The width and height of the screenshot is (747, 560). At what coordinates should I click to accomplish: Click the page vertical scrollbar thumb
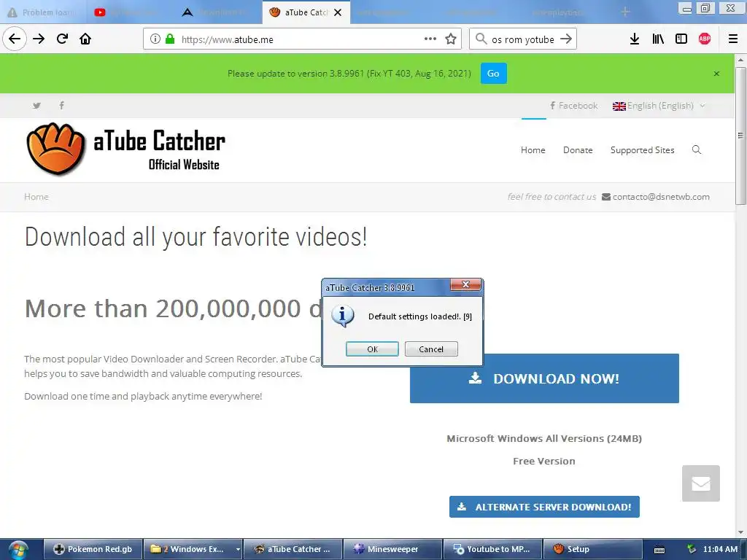741,136
